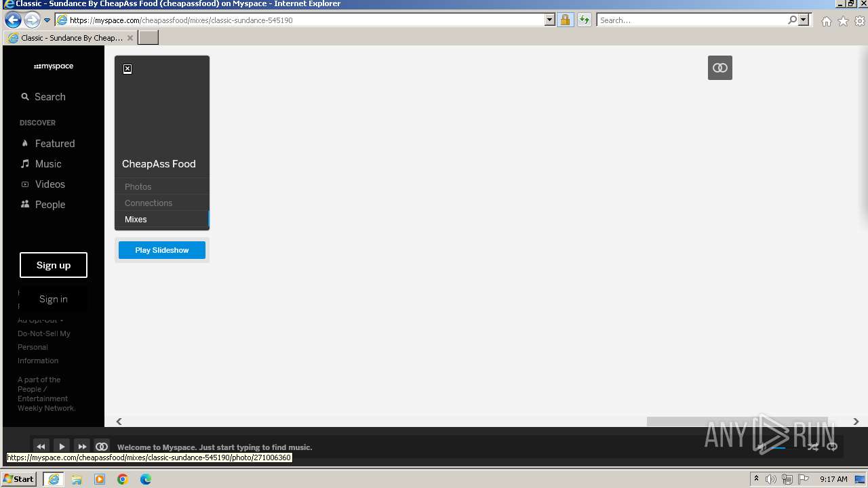
Task: Open Microsoft Edge from the taskbar
Action: click(146, 479)
